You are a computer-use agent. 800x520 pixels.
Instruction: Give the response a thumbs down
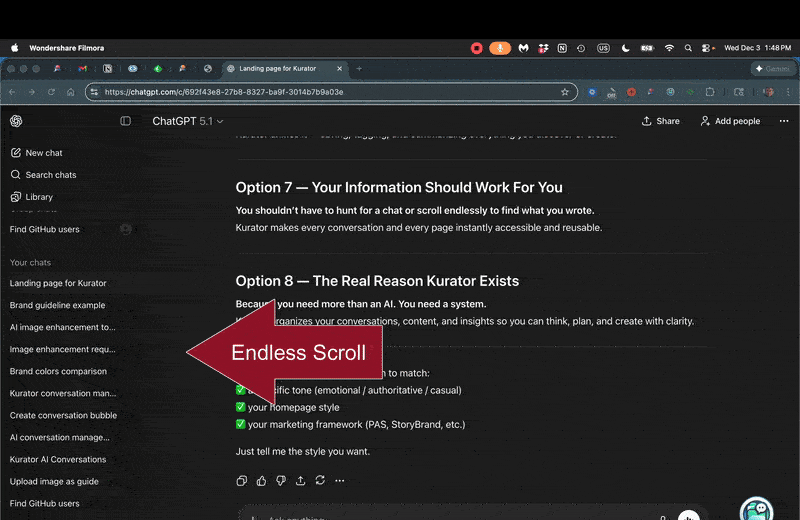pyautogui.click(x=281, y=480)
